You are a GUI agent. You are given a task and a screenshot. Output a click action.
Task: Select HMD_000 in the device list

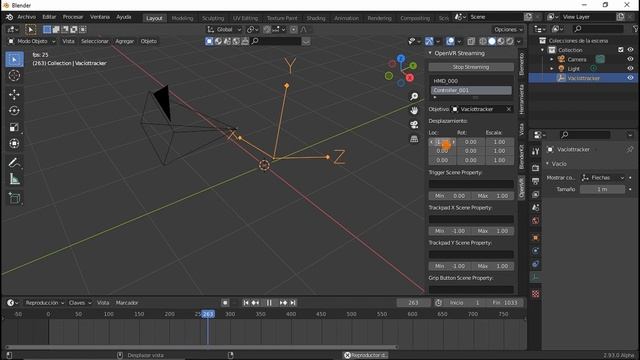point(471,81)
